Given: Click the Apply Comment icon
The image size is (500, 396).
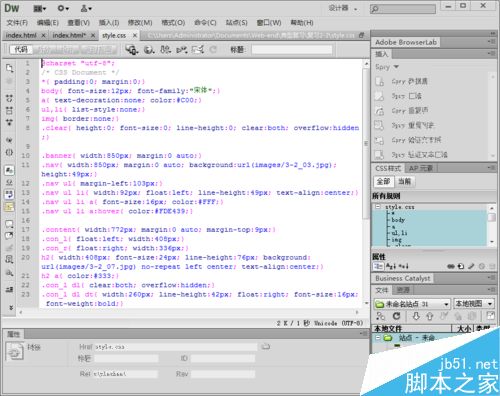Looking at the screenshot, I should click(x=9, y=223).
